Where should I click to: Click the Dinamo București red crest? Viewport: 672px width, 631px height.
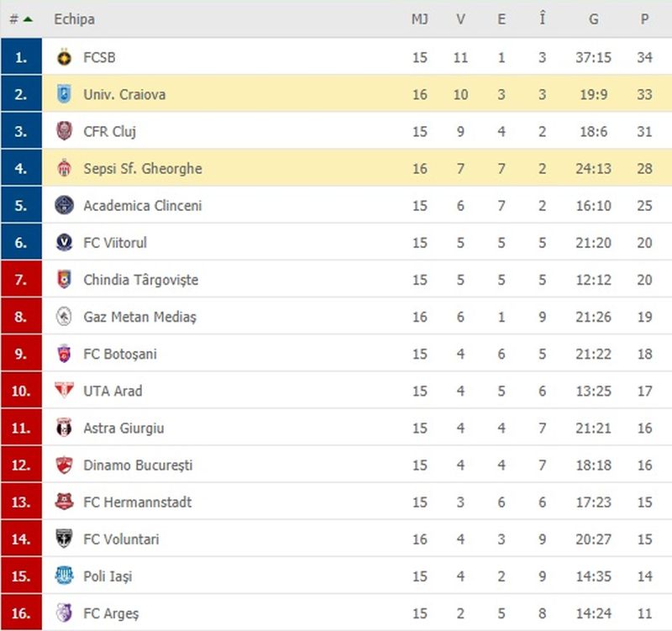point(65,465)
